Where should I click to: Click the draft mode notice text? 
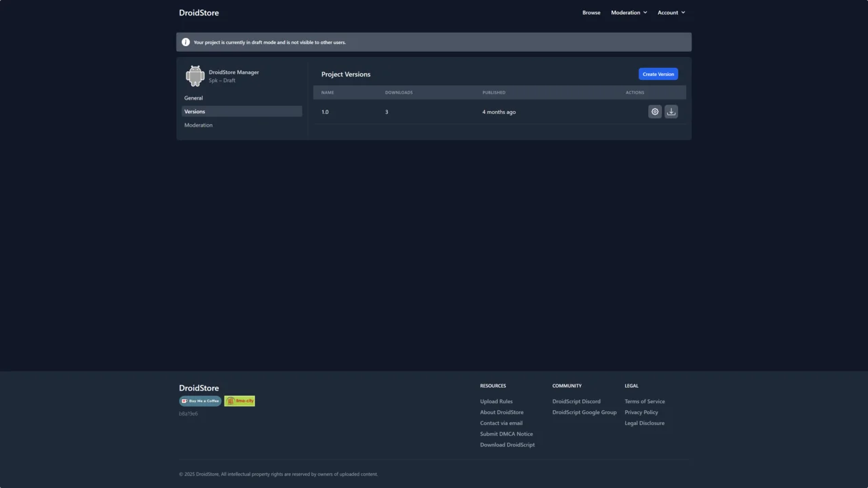tap(270, 42)
